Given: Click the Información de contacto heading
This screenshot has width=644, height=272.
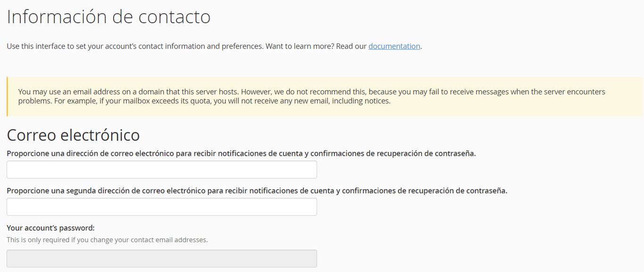Looking at the screenshot, I should (x=108, y=17).
